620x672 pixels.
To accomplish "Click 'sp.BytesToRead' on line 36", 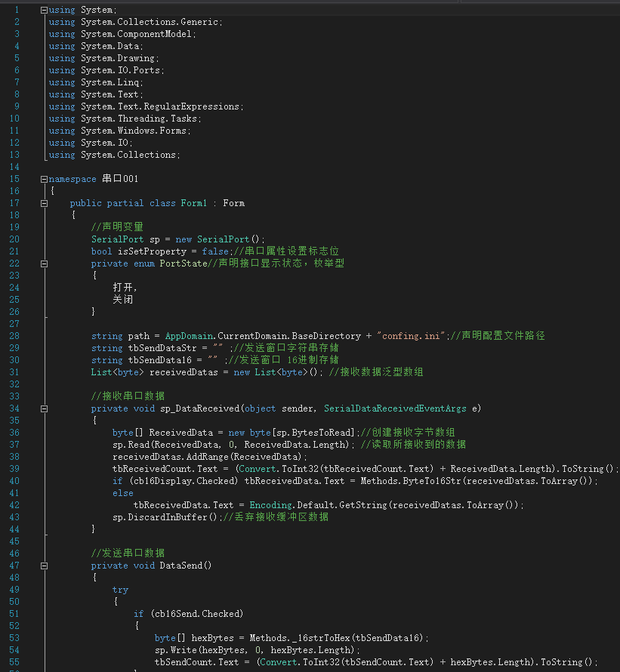I will click(x=315, y=433).
